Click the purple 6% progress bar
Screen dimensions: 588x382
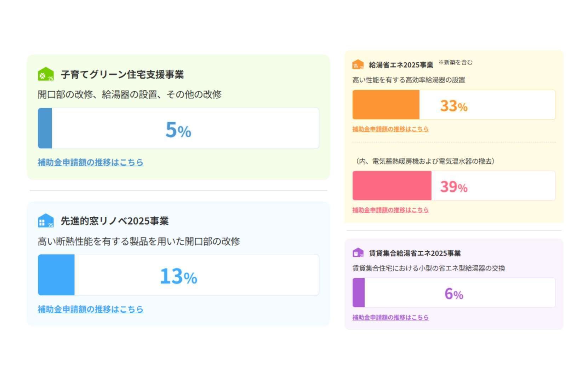pos(453,293)
